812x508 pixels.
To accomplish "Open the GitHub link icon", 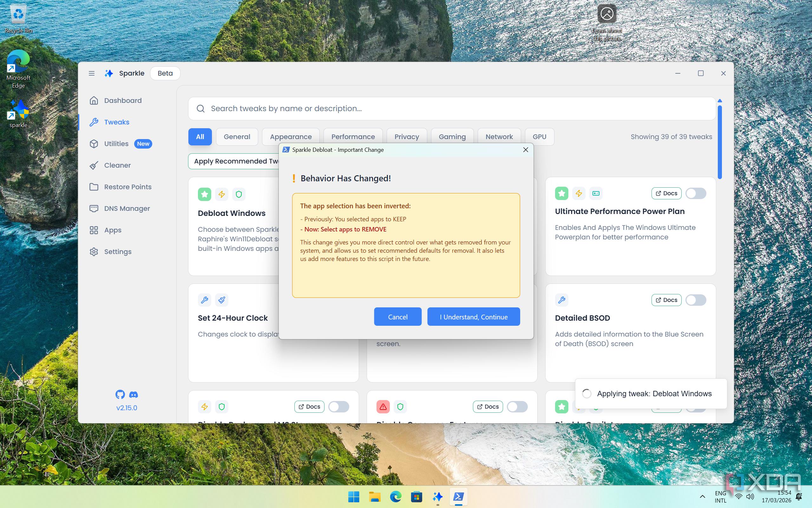I will pos(120,394).
